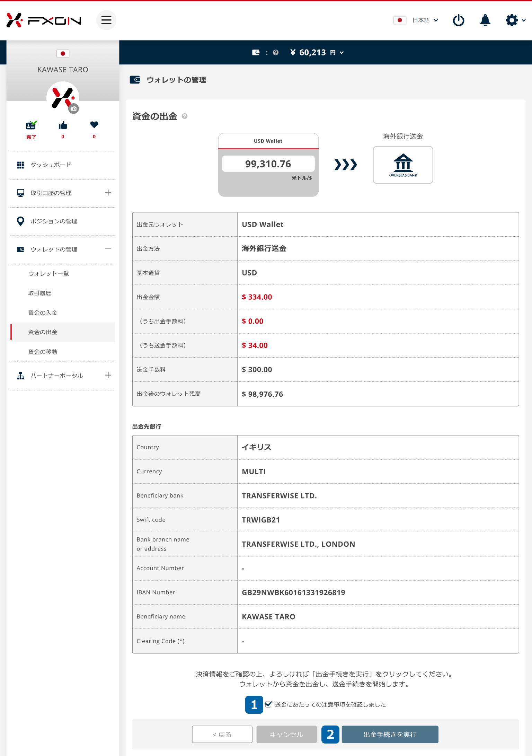Click the $ 300.00 remittance value

click(257, 370)
